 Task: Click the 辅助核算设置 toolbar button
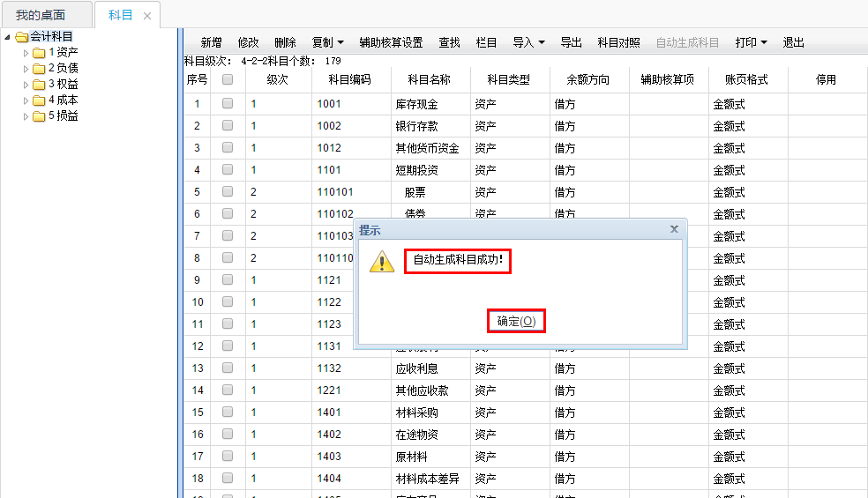click(x=391, y=42)
